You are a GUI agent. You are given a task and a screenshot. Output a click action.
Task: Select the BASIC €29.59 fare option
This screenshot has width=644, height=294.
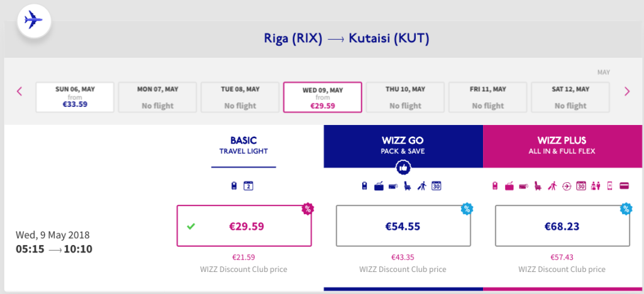(x=244, y=226)
